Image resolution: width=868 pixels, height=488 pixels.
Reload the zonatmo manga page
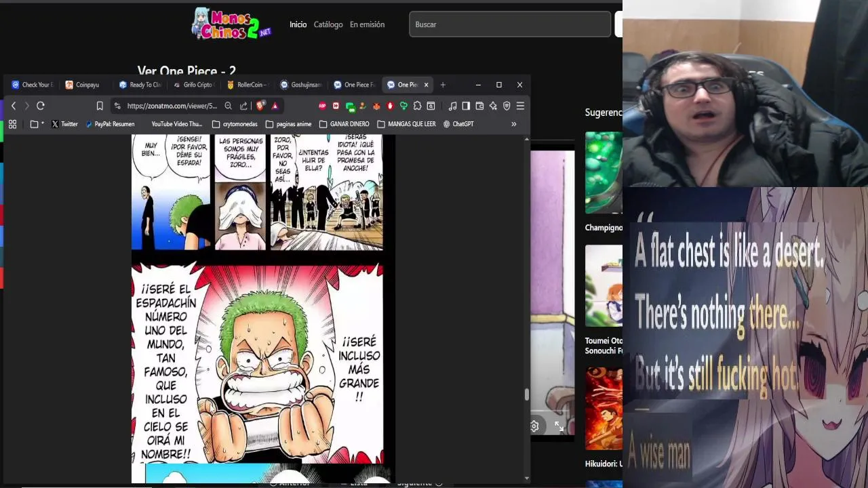pyautogui.click(x=41, y=106)
